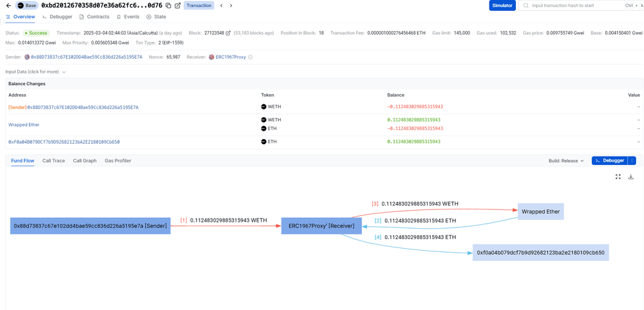The height and width of the screenshot is (310, 644).
Task: Open Debugger button's more options menu
Action: tap(632, 160)
